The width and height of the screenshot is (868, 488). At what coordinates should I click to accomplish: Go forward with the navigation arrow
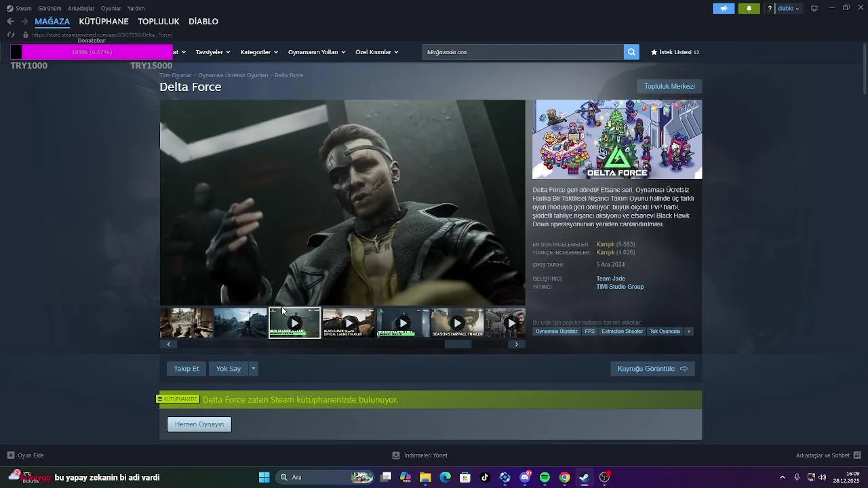coord(24,22)
